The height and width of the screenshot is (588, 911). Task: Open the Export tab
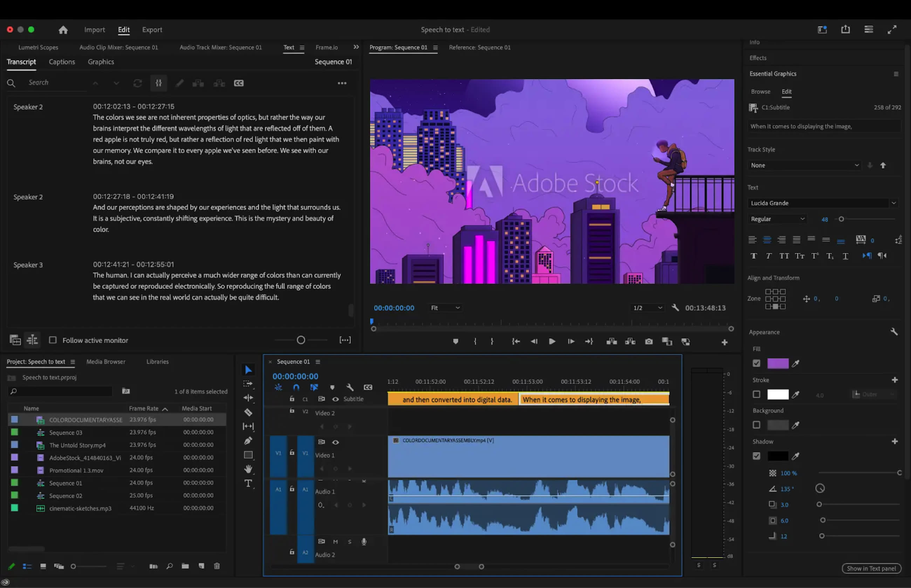pos(152,30)
